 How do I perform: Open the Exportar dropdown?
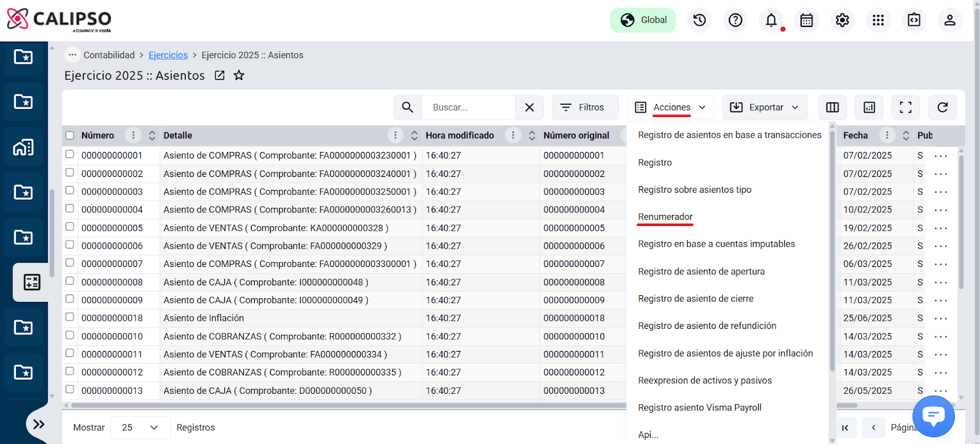tap(765, 107)
